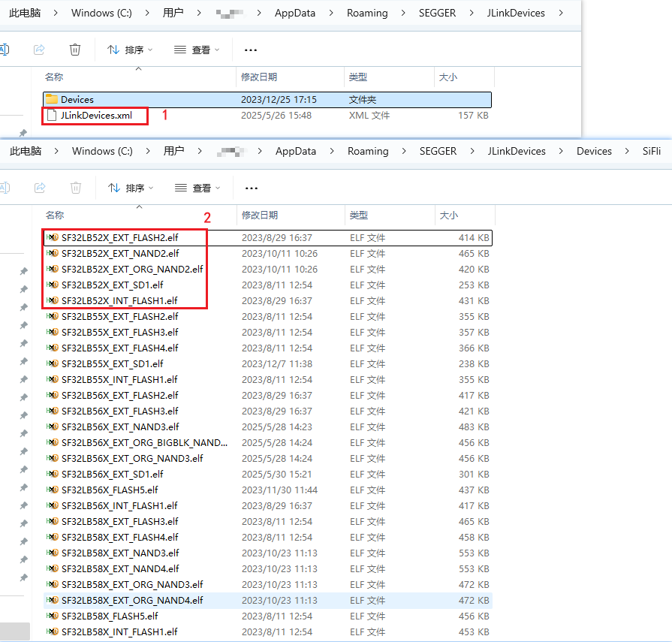Screen dimensions: 672x642
Task: Click the SF32LB58X_EXT_FLASH3.elf file icon
Action: click(x=53, y=521)
